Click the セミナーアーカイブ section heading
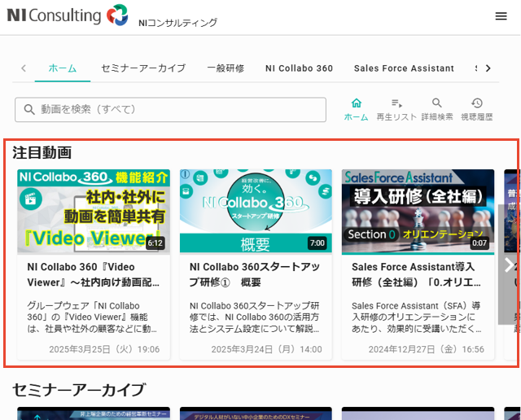 click(x=79, y=390)
